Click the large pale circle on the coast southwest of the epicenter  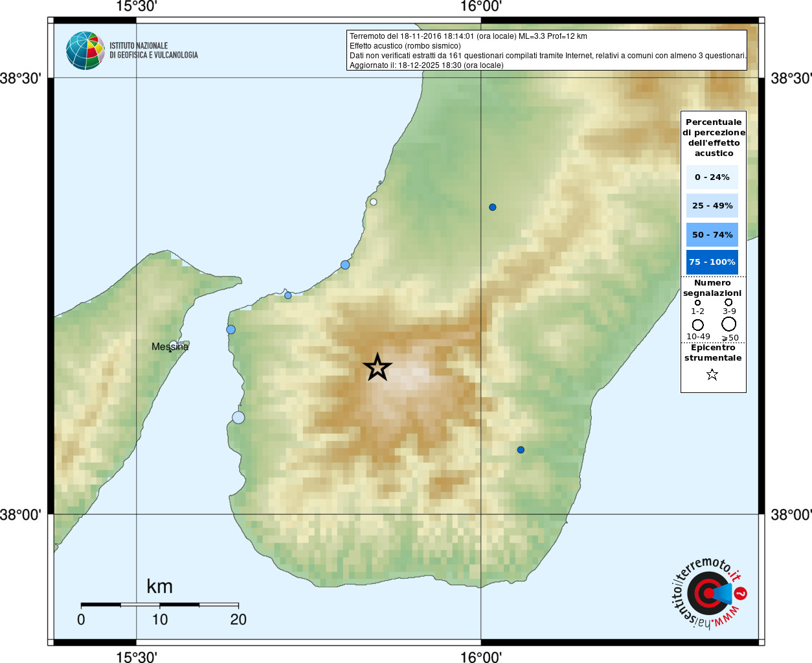click(x=238, y=417)
